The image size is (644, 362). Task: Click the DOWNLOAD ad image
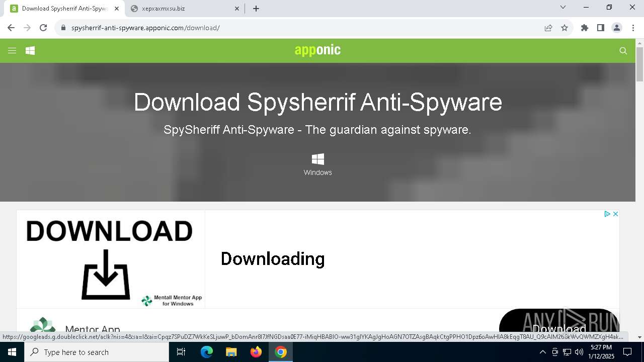[111, 259]
